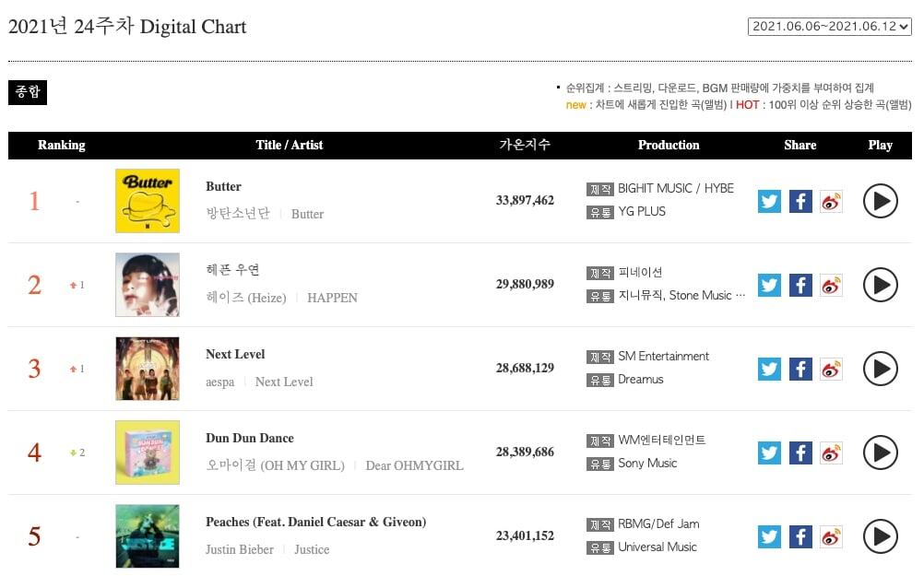Viewport: 924px width, 576px height.
Task: Click the Butter album cover thumbnail
Action: pyautogui.click(x=148, y=201)
